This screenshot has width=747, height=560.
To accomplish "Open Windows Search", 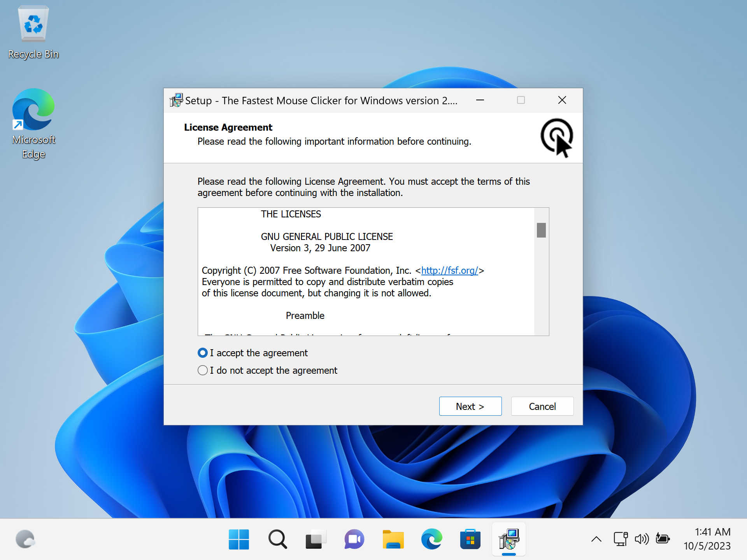I will tap(277, 539).
